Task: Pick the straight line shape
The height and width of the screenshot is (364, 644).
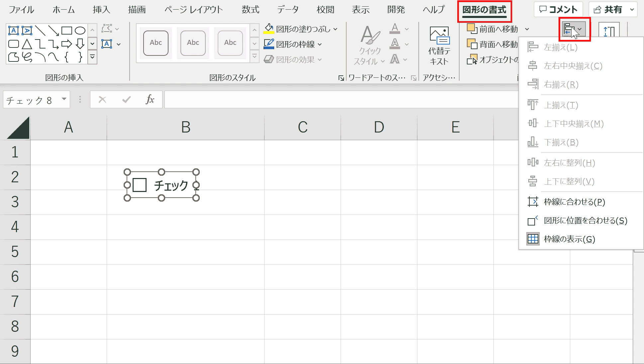Action: tap(40, 31)
